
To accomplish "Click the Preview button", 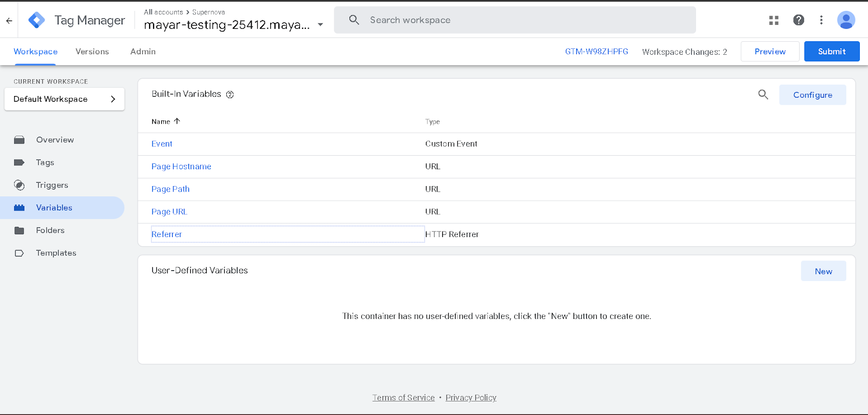I will click(770, 52).
